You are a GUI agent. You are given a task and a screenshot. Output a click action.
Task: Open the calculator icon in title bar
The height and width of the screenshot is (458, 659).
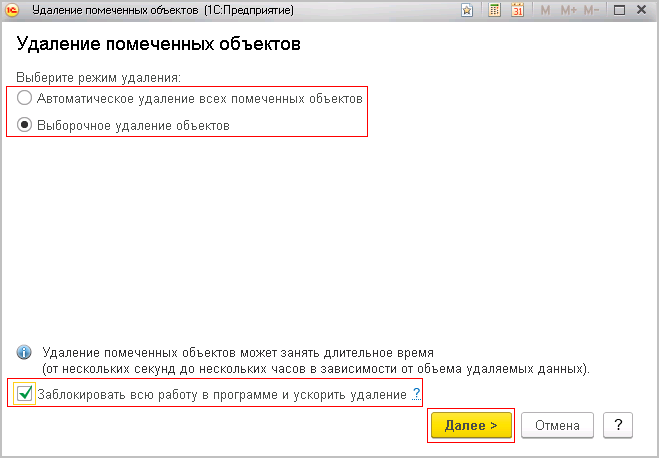(x=495, y=10)
